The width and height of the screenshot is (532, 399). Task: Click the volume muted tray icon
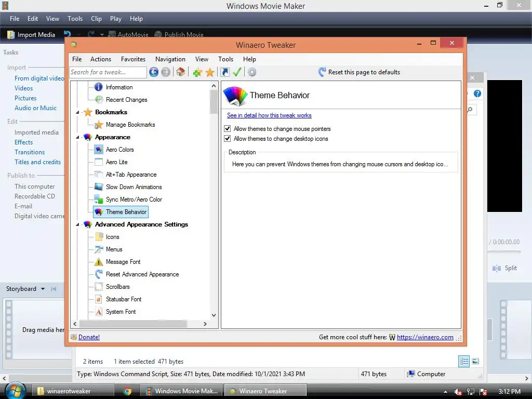(458, 392)
